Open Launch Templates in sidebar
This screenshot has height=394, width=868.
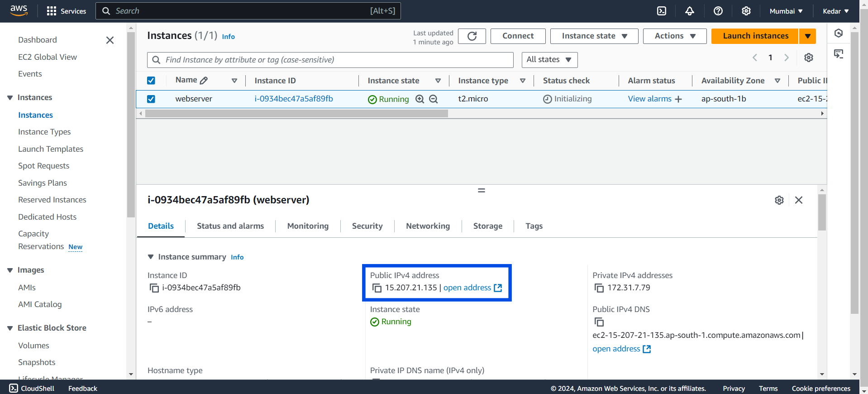click(x=51, y=149)
